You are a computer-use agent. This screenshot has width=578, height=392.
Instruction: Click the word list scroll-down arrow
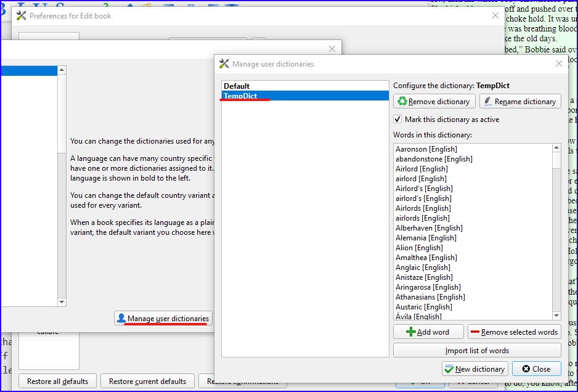556,316
